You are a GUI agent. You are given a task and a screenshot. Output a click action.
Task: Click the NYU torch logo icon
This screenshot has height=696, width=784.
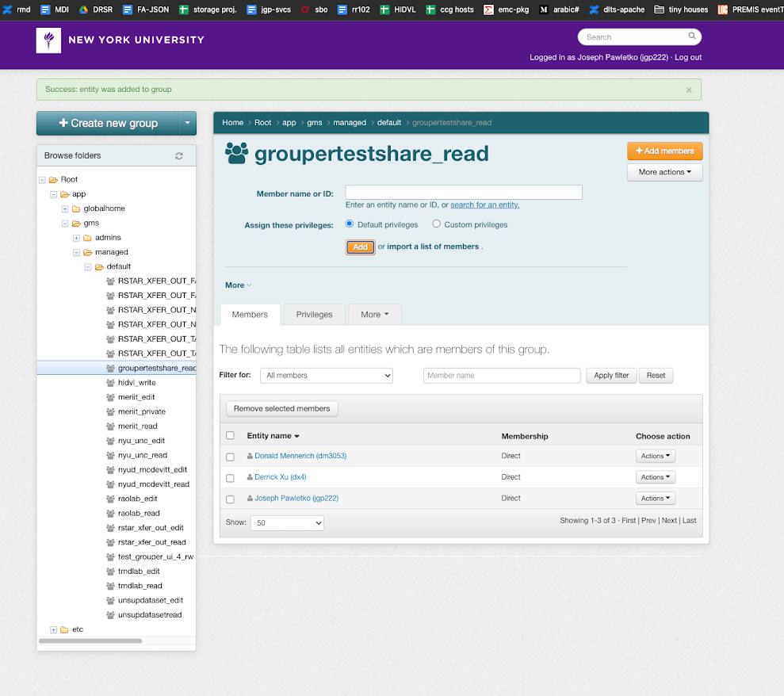(48, 40)
